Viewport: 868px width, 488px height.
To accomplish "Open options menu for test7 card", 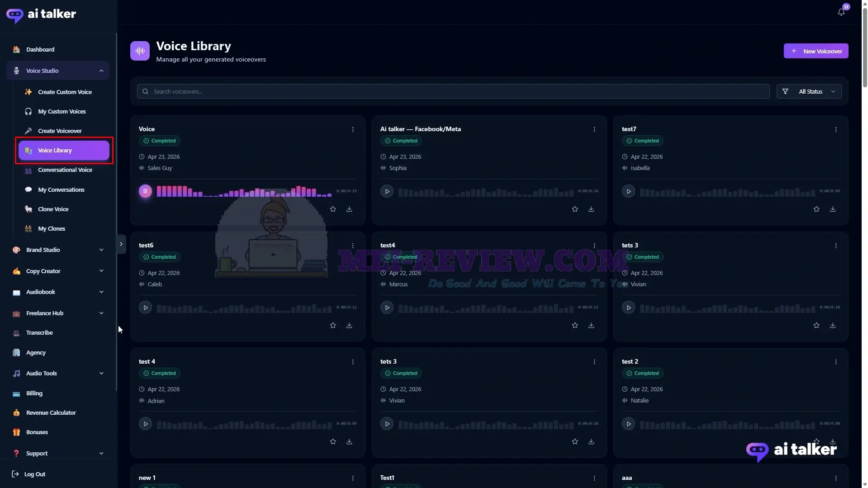I will click(836, 129).
